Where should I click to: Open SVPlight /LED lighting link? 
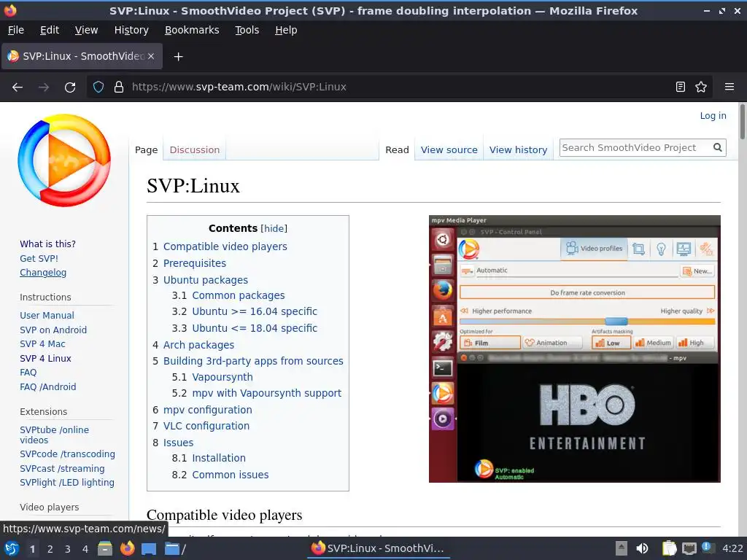(x=66, y=483)
